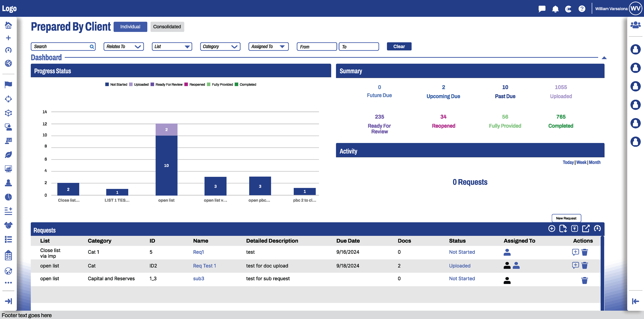Viewport: 644px width, 319px height.
Task: Click assigned user icon in Req1 row
Action: 507,252
